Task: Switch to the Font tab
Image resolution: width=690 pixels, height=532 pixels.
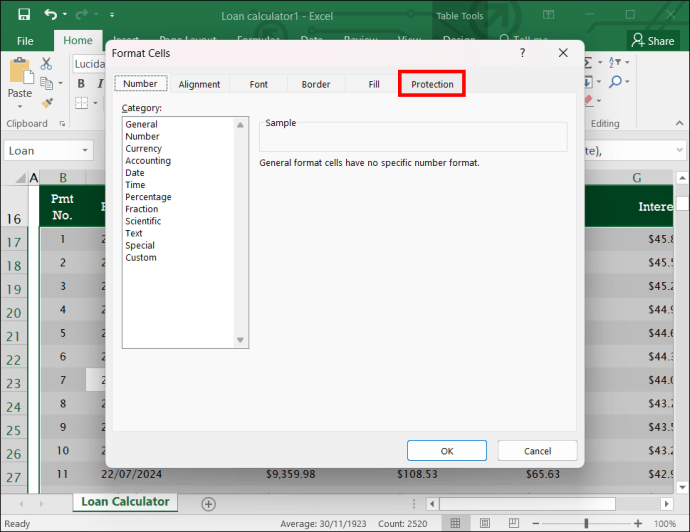Action: (259, 84)
